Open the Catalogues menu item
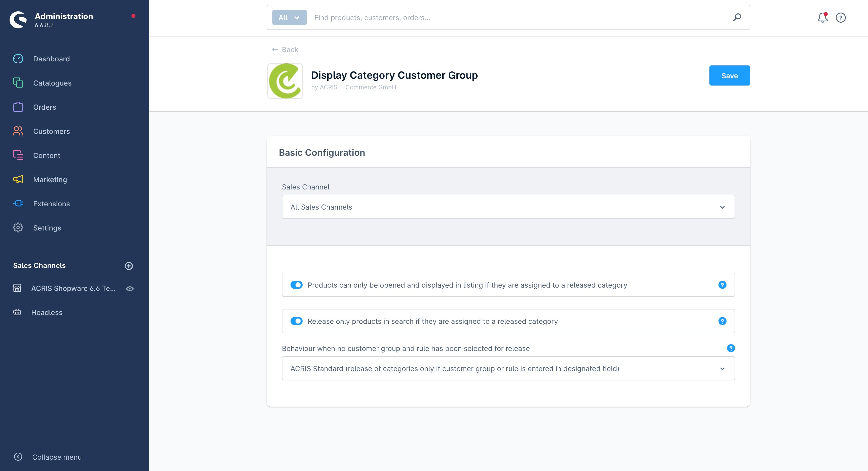This screenshot has height=471, width=868. (x=52, y=83)
